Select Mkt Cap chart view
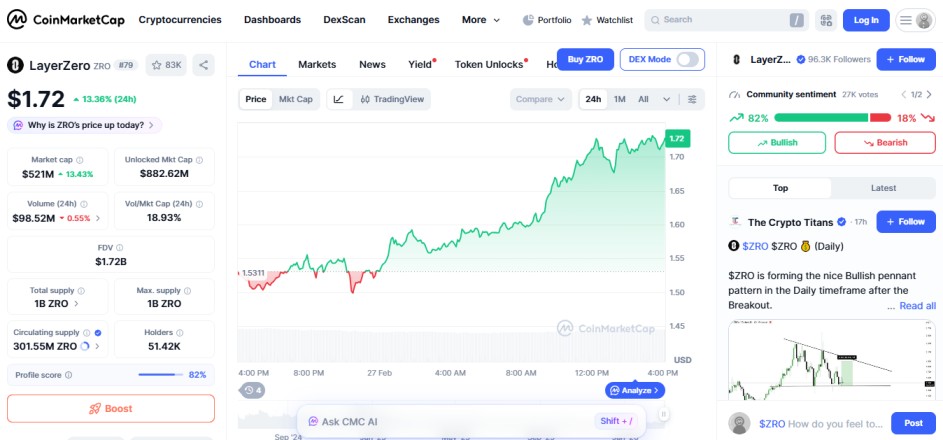This screenshot has width=943, height=440. coord(295,99)
